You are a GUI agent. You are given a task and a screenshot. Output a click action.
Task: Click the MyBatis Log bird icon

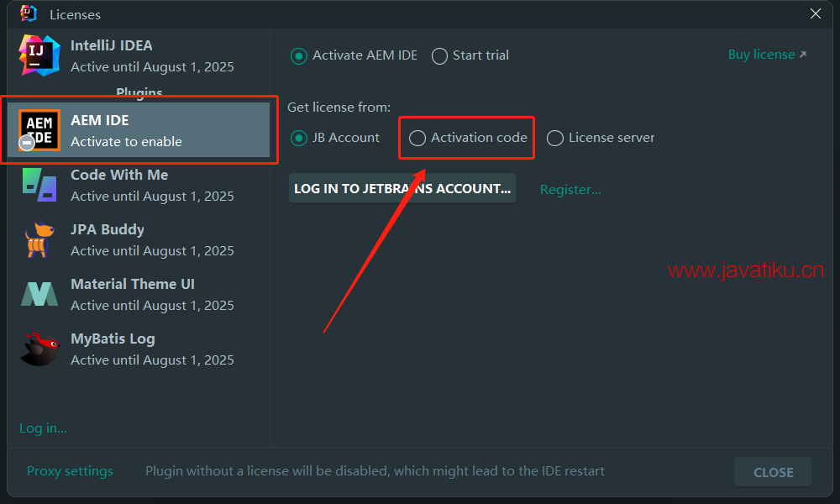[x=39, y=349]
